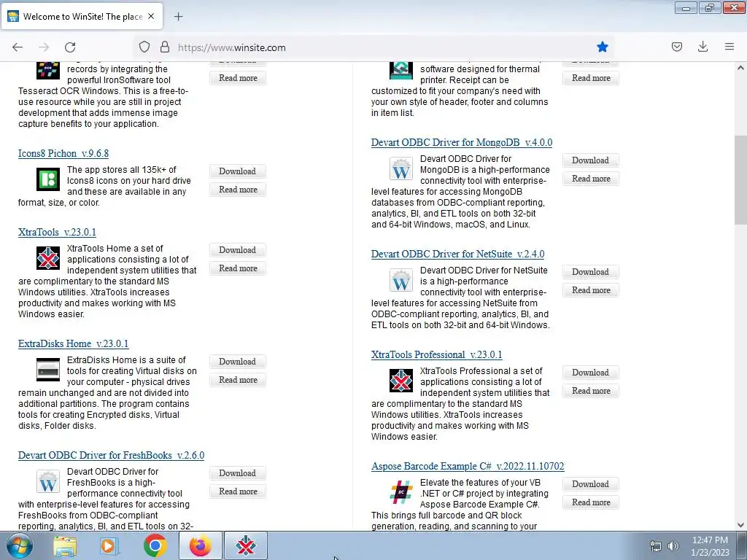Open the XtraTools v.23.0.1 link
Viewport: 747px width, 560px height.
(57, 232)
